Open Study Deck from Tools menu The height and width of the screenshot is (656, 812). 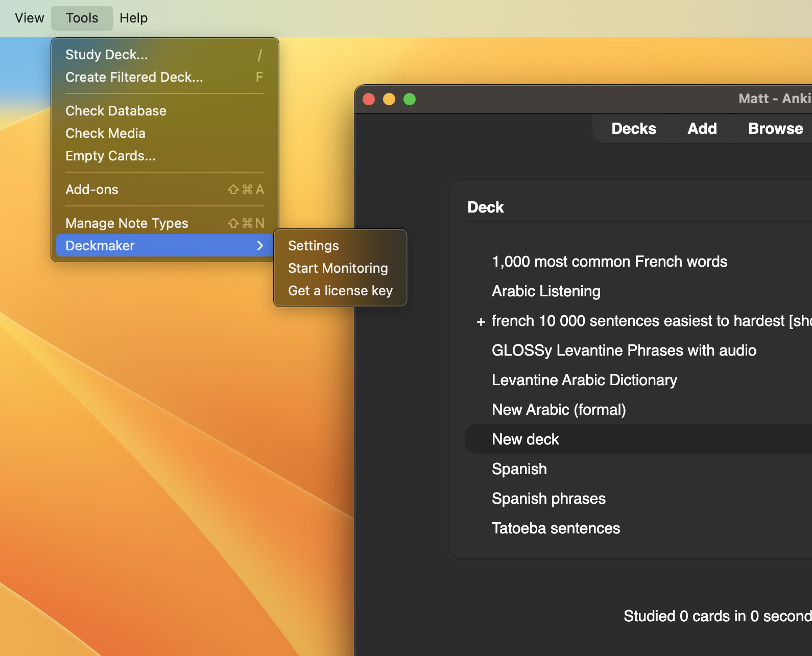(x=106, y=55)
